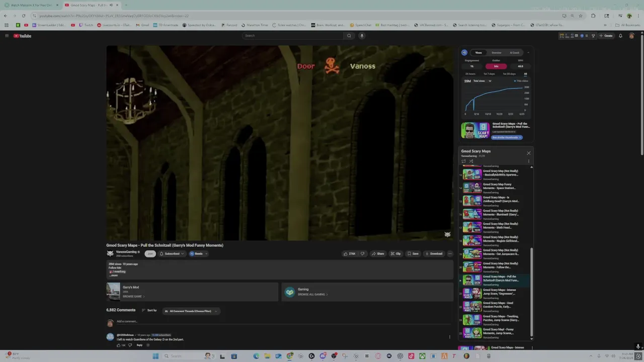Click the Clip button
This screenshot has width=644, height=362.
(395, 254)
